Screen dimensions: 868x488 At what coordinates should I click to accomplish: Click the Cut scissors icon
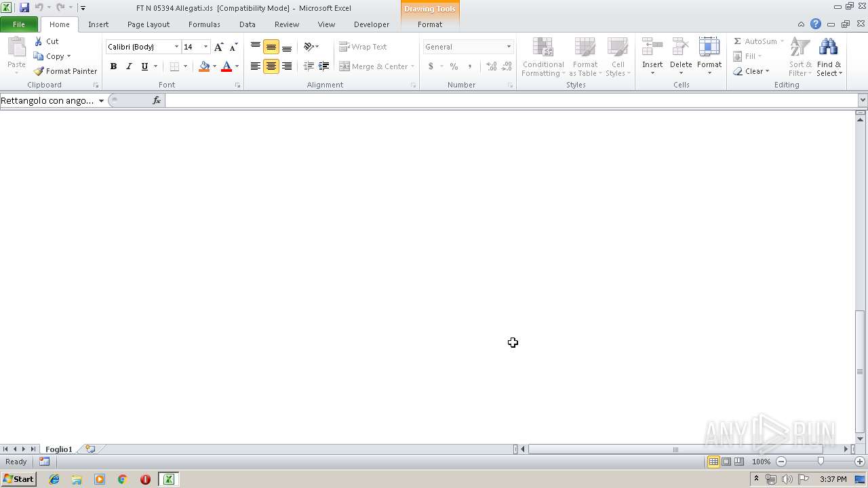[x=39, y=41]
